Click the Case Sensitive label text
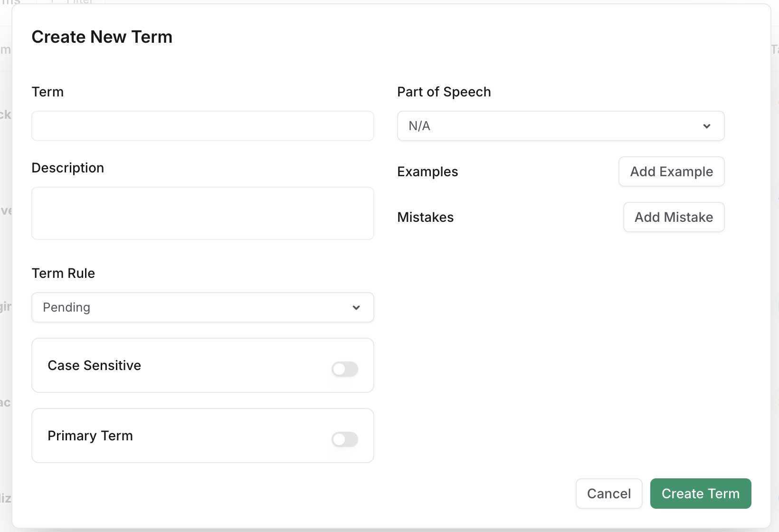Screen dimensions: 779x532 (x=94, y=365)
